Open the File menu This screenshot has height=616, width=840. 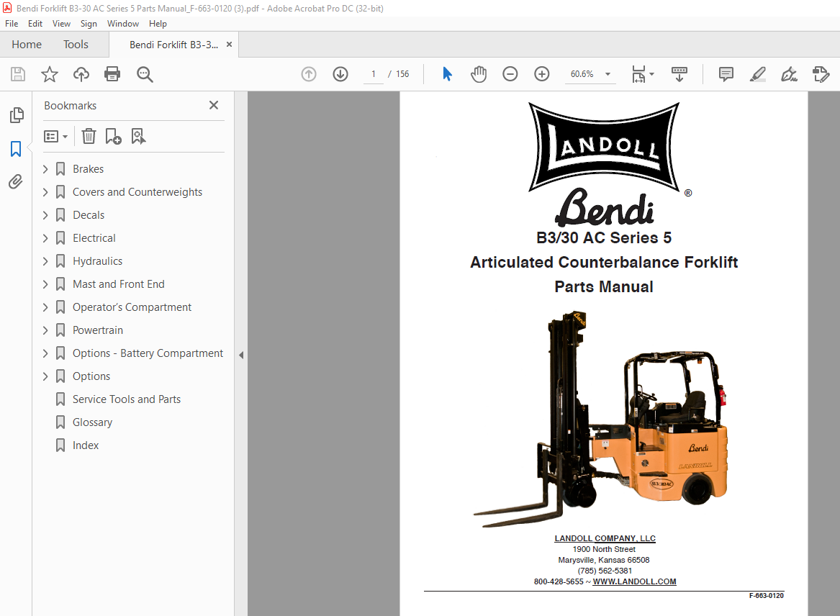(x=12, y=24)
